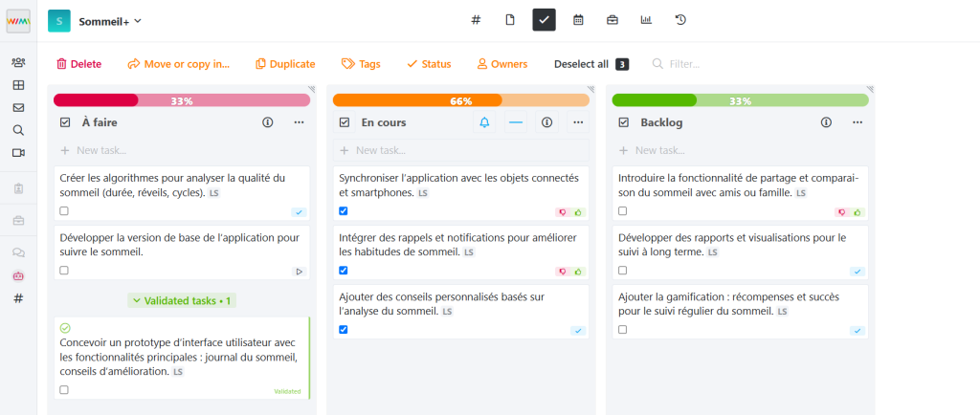Open the calendar view icon

point(578,19)
